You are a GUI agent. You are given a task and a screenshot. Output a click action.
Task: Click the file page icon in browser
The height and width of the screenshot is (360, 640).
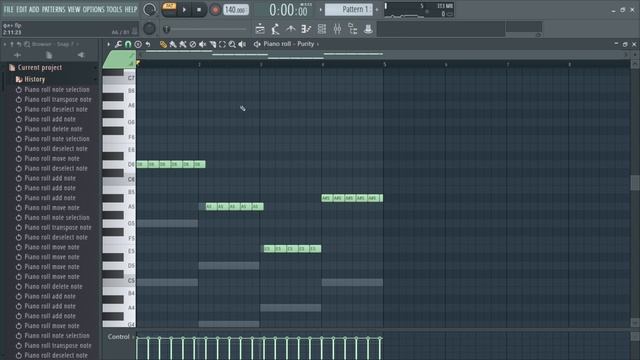click(49, 55)
